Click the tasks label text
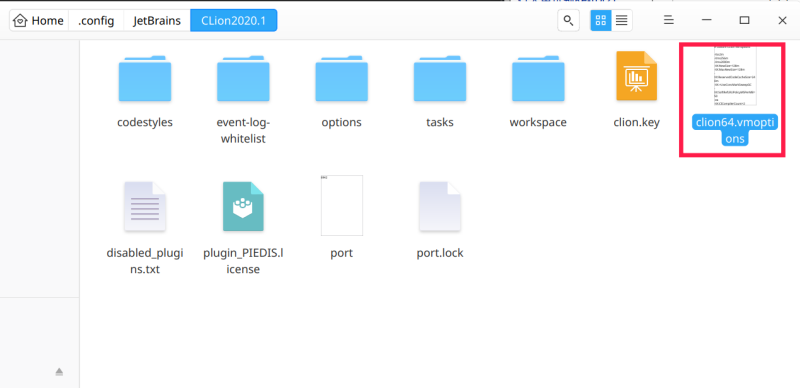Viewport: 800px width, 388px height. tap(440, 123)
